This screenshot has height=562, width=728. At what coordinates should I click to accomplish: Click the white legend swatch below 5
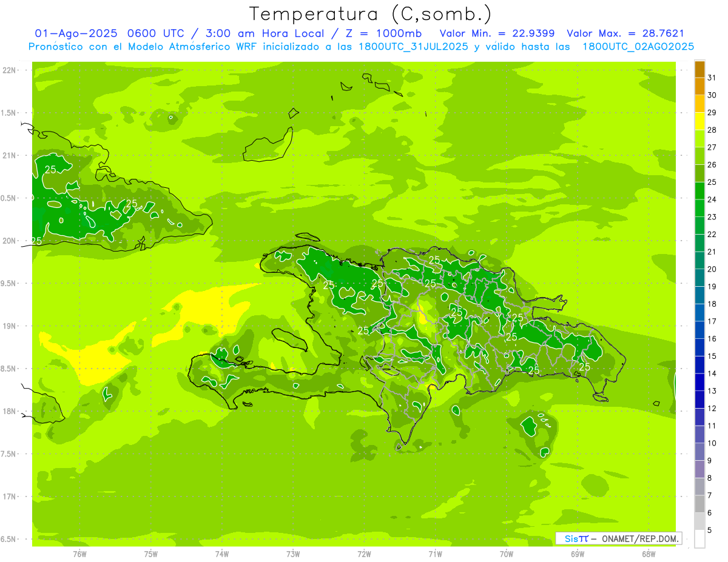(x=699, y=539)
